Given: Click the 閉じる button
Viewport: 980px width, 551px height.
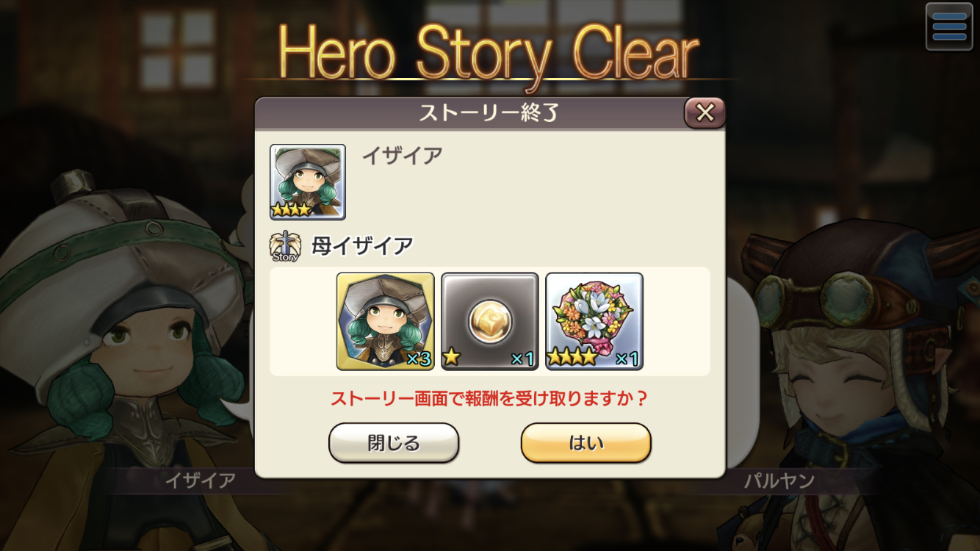Looking at the screenshot, I should pos(394,443).
